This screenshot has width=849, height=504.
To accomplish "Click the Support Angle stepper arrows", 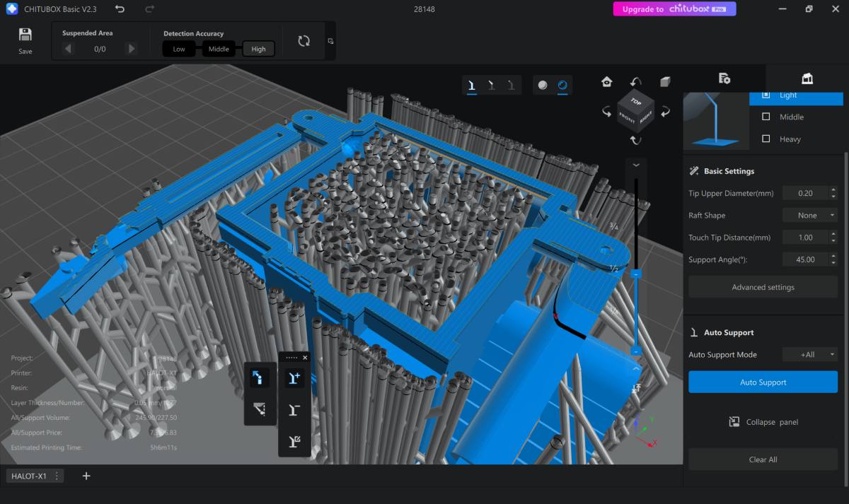I will (x=833, y=259).
